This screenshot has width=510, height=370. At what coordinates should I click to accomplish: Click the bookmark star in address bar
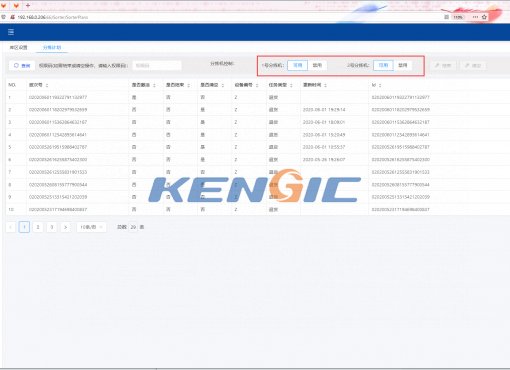click(x=484, y=17)
